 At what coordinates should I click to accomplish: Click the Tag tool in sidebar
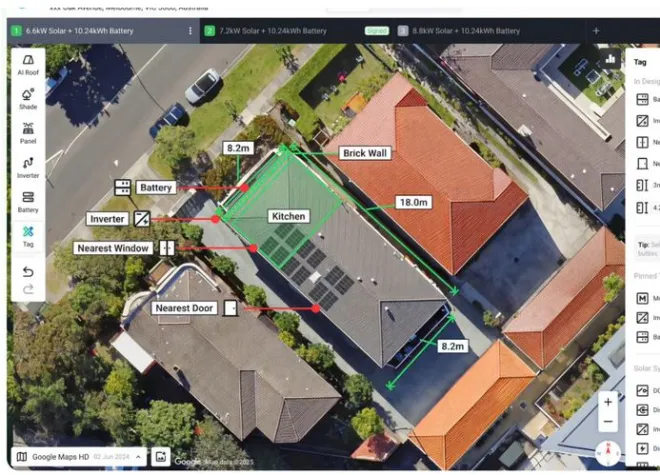click(x=28, y=235)
